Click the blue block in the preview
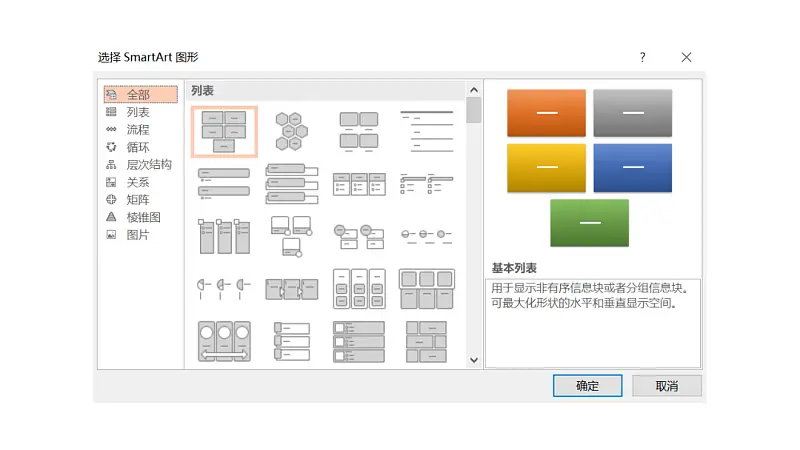This screenshot has width=800, height=450. click(x=633, y=168)
